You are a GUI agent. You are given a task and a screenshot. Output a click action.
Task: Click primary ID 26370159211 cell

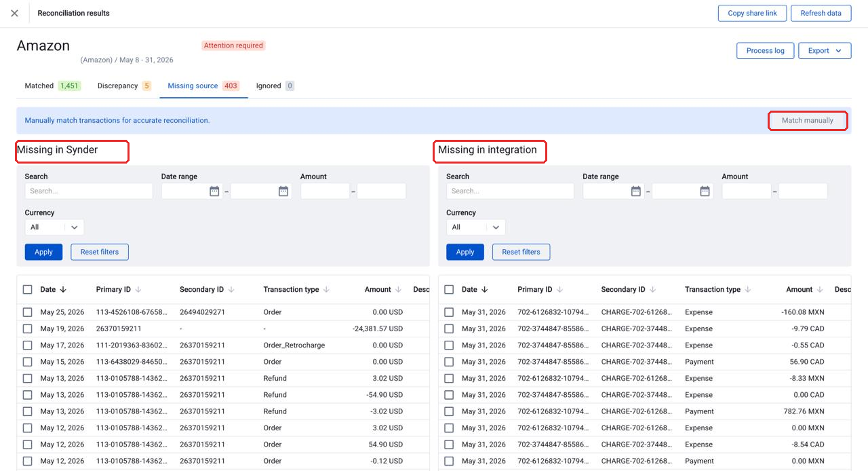(x=119, y=328)
